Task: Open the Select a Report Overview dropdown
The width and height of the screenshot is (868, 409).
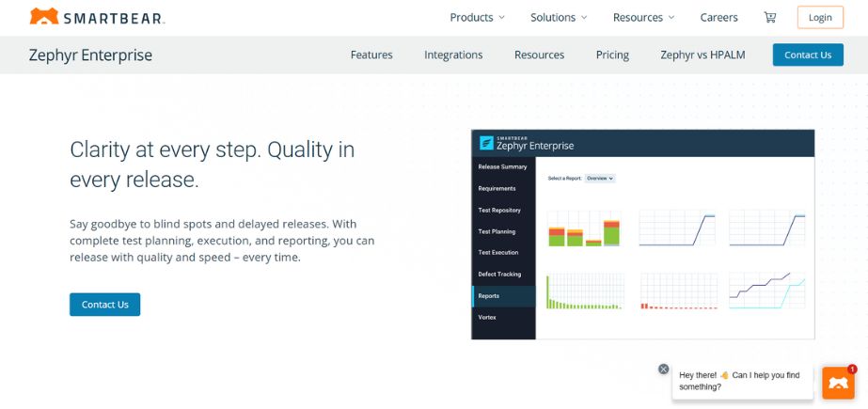Action: (600, 179)
